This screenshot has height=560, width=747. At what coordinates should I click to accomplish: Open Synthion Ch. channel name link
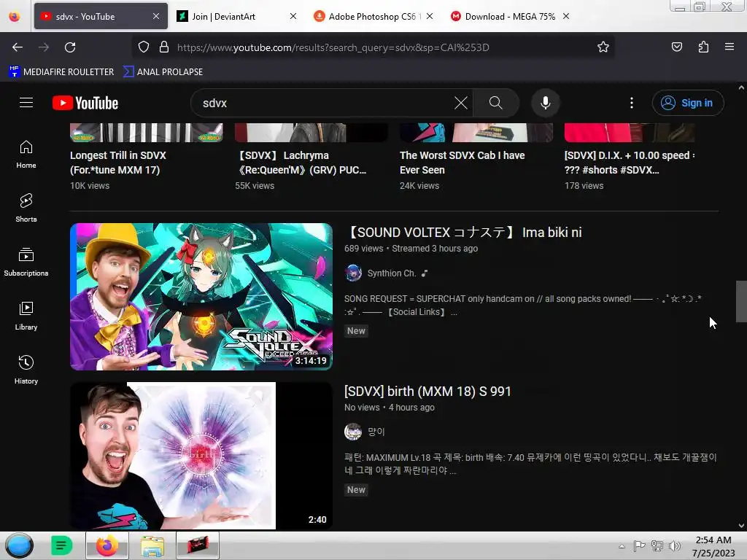[392, 273]
